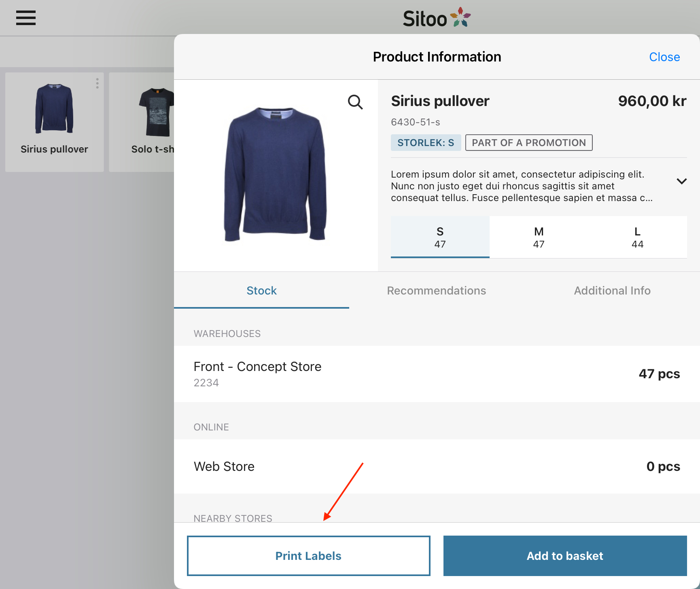Switch to the Stock tab
Viewport: 700px width, 589px height.
point(261,290)
